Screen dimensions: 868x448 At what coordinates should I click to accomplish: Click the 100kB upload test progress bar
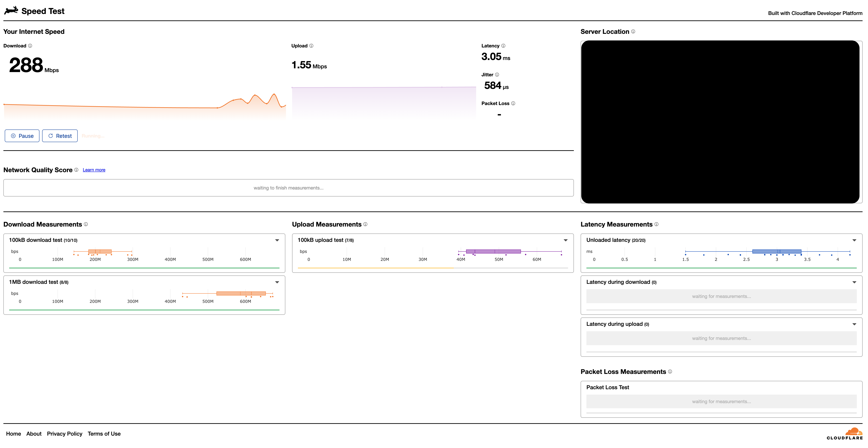coord(433,268)
